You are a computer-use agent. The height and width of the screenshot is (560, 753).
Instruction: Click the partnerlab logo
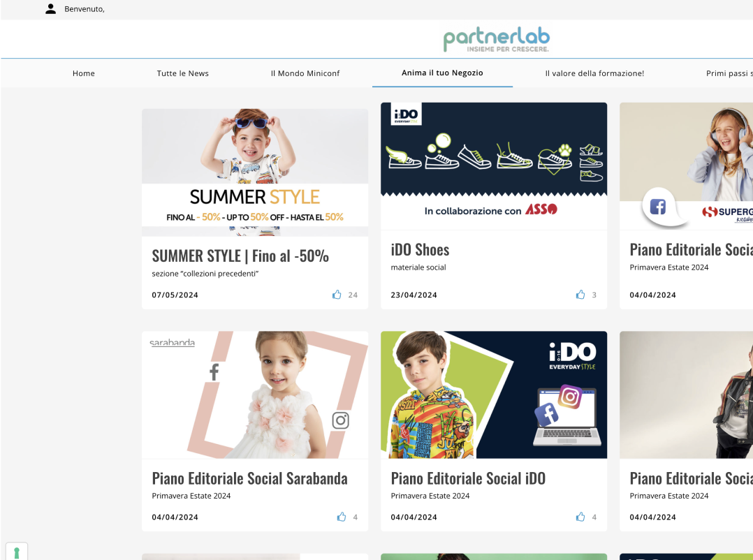496,40
